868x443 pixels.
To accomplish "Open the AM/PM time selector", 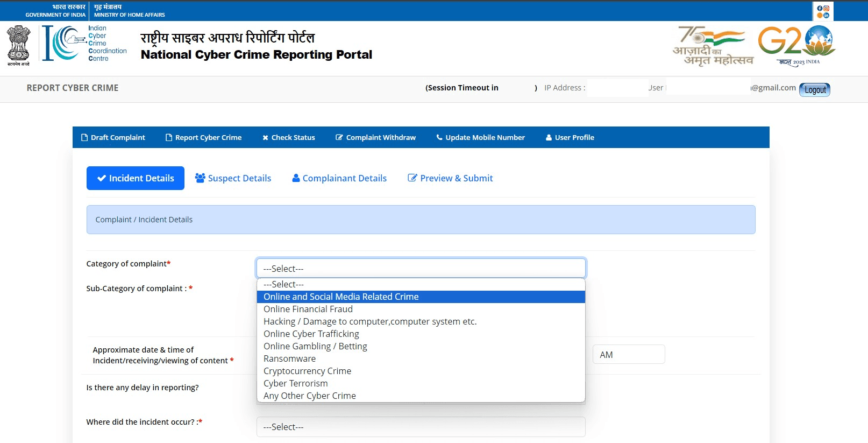I will point(629,354).
